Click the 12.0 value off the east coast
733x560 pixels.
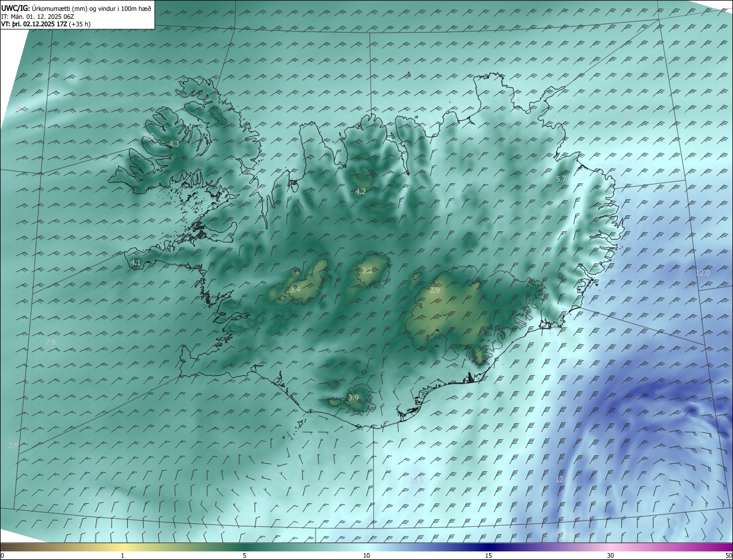[x=703, y=273]
